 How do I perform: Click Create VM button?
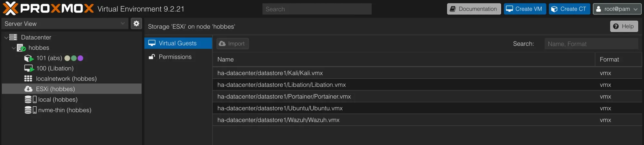(525, 9)
